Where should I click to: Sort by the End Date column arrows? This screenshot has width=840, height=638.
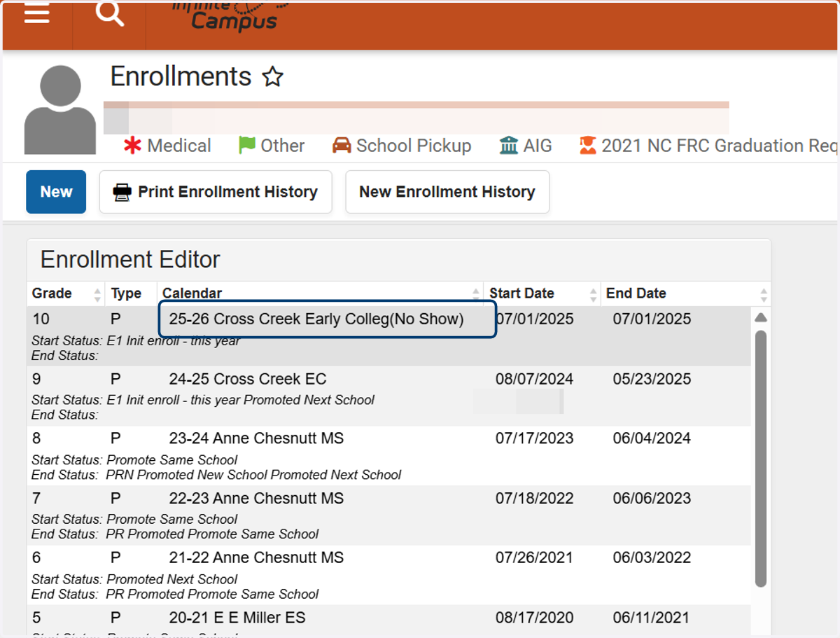(764, 294)
